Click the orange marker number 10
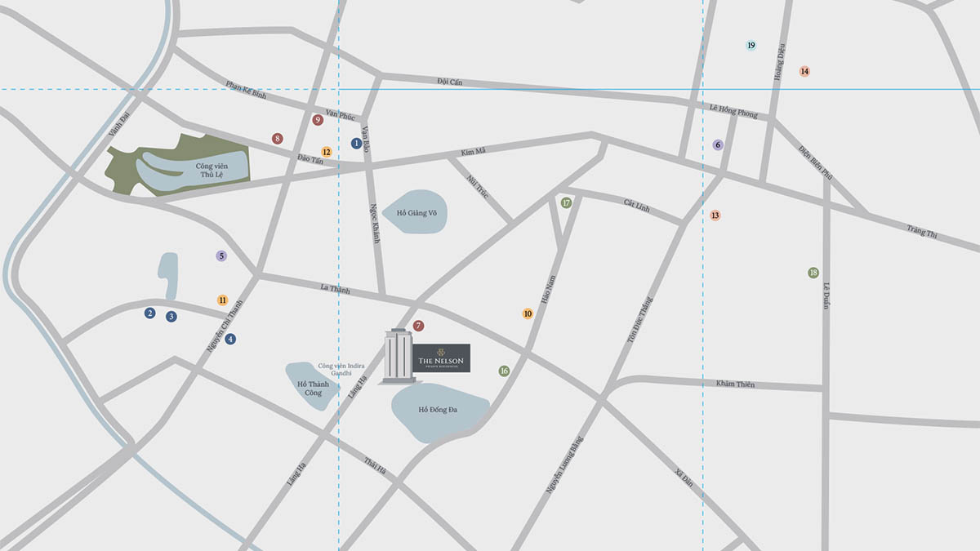Viewport: 980px width, 551px height. [x=528, y=313]
